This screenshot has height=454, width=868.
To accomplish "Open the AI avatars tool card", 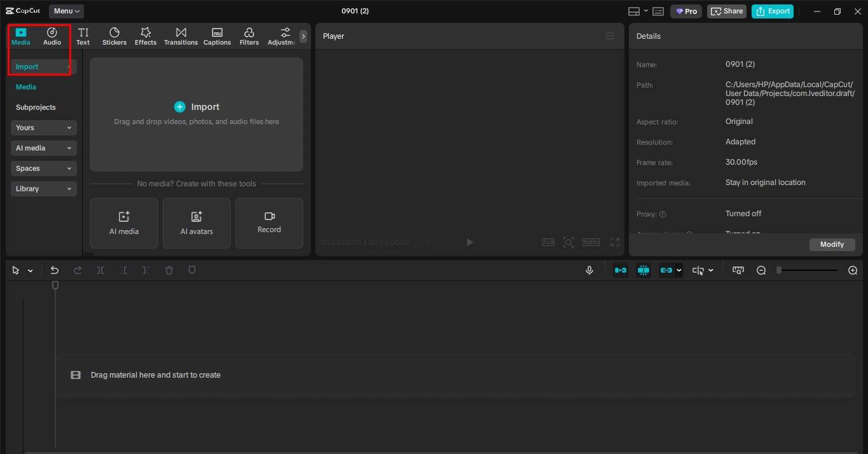I will click(x=196, y=223).
